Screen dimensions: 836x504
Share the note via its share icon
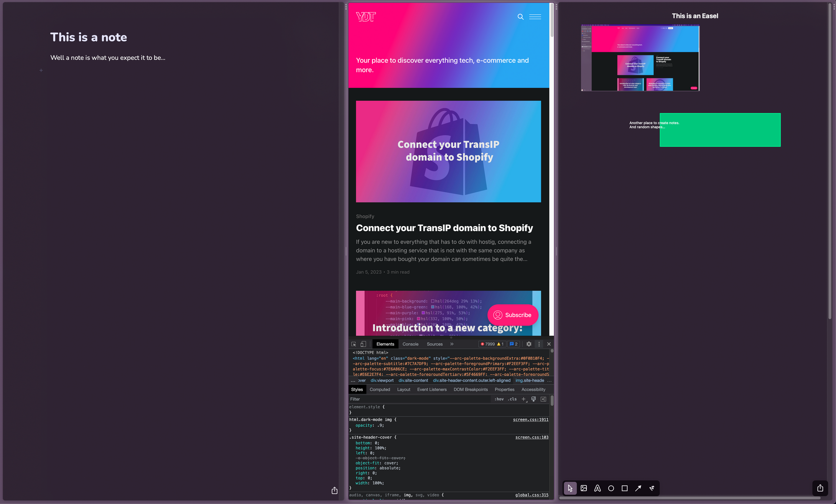pyautogui.click(x=334, y=490)
